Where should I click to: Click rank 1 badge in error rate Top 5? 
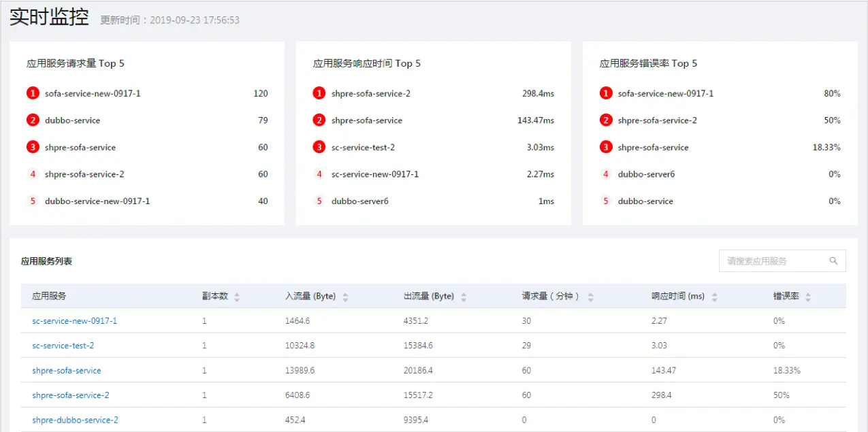pyautogui.click(x=606, y=93)
